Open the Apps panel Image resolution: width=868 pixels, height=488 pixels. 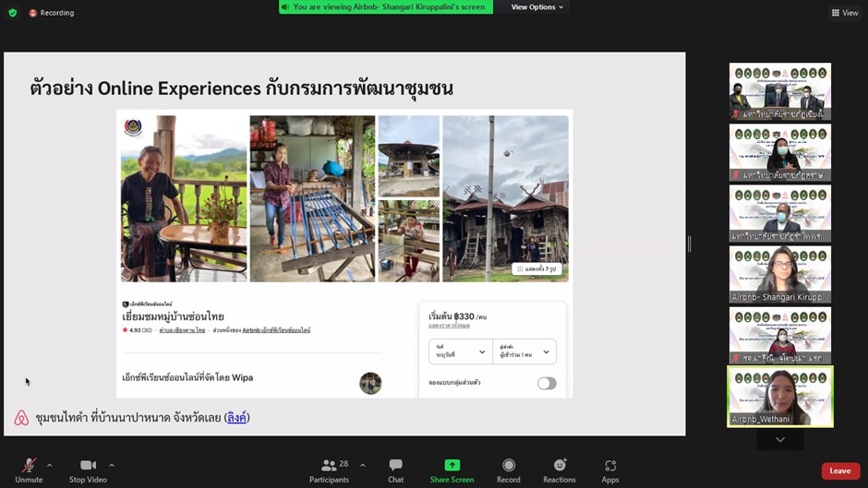pos(610,470)
